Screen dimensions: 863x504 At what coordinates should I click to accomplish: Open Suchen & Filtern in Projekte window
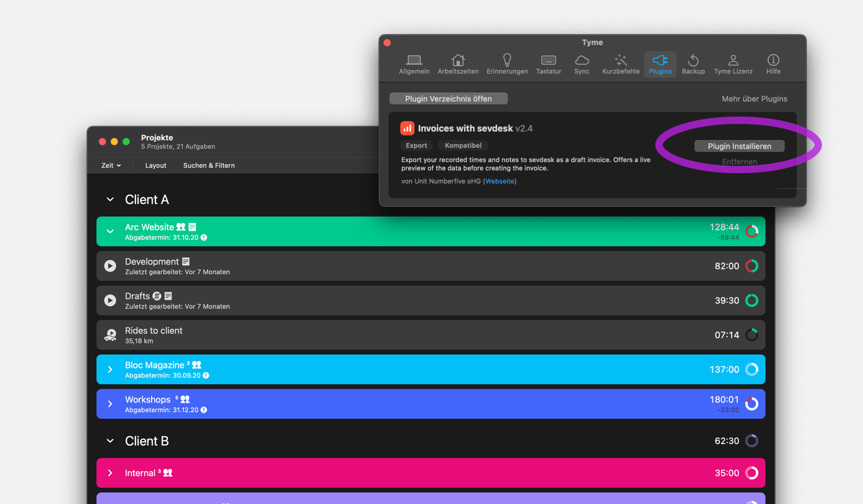pyautogui.click(x=209, y=165)
